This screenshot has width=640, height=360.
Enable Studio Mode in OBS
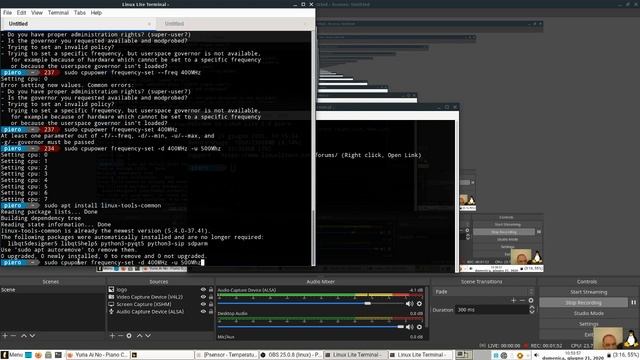pos(588,313)
